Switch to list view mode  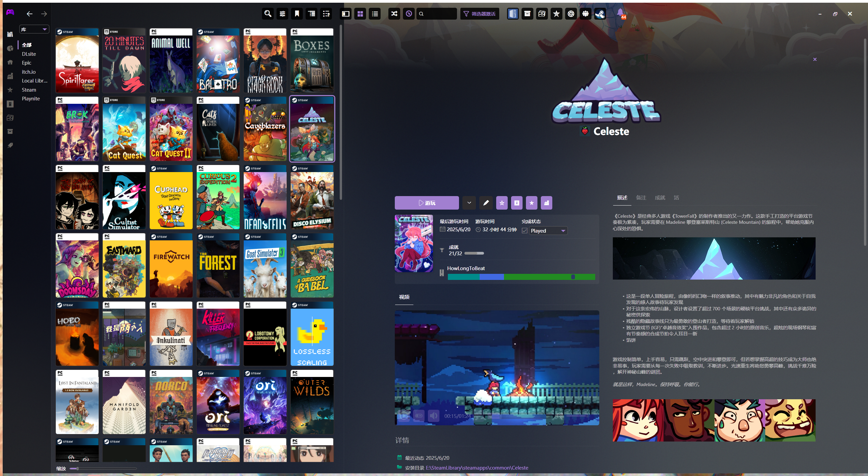375,14
